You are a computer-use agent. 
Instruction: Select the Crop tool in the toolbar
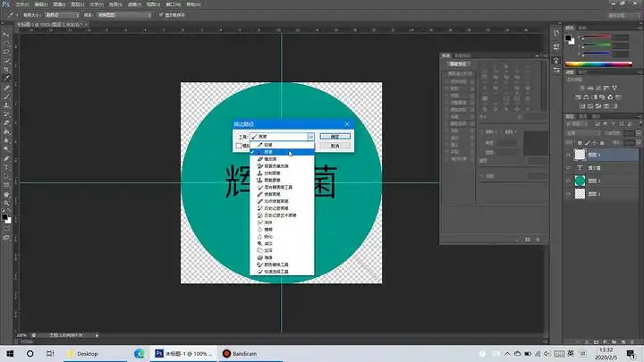point(7,68)
